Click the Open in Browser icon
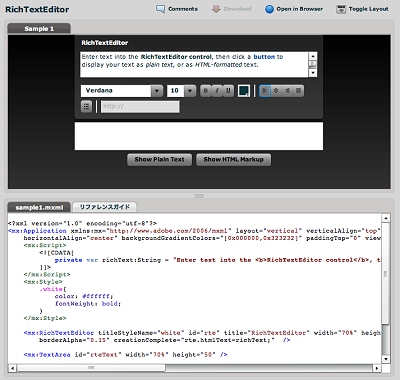400x380 pixels. [269, 9]
